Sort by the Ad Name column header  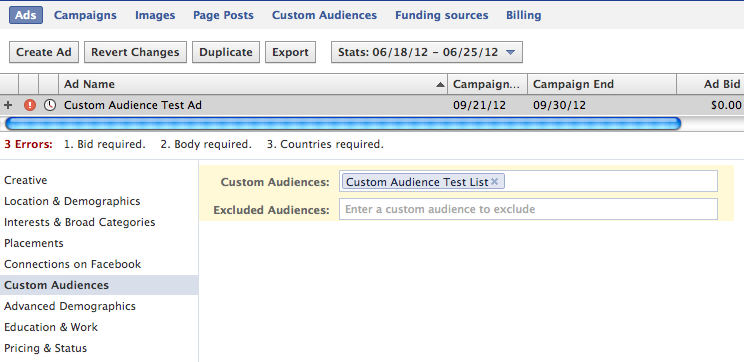click(x=253, y=84)
